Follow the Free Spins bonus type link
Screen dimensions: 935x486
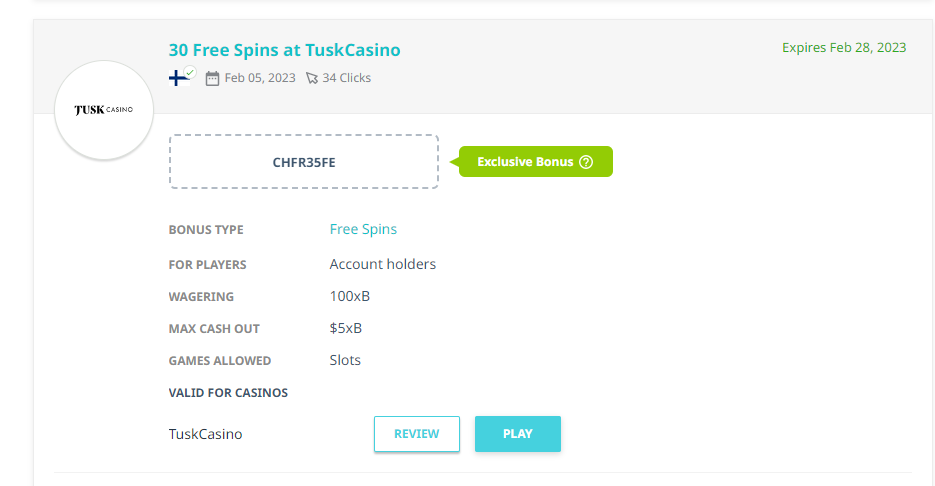coord(363,229)
